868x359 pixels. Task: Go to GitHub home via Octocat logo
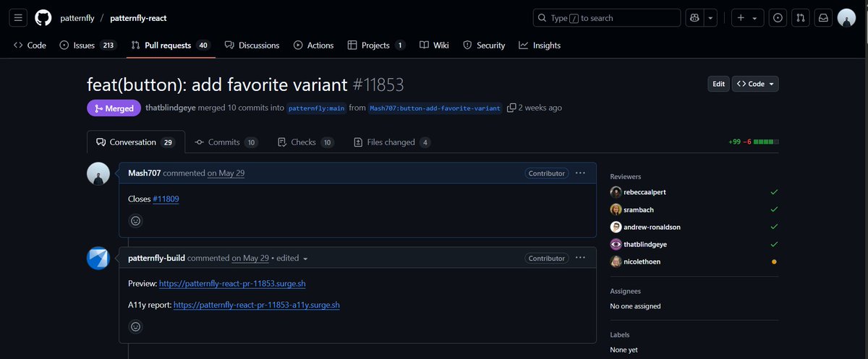[x=43, y=18]
